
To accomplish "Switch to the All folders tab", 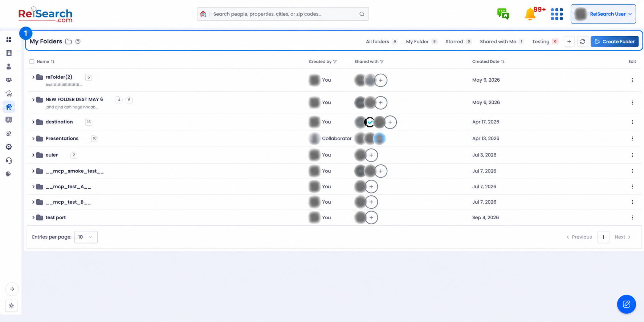I will [382, 42].
